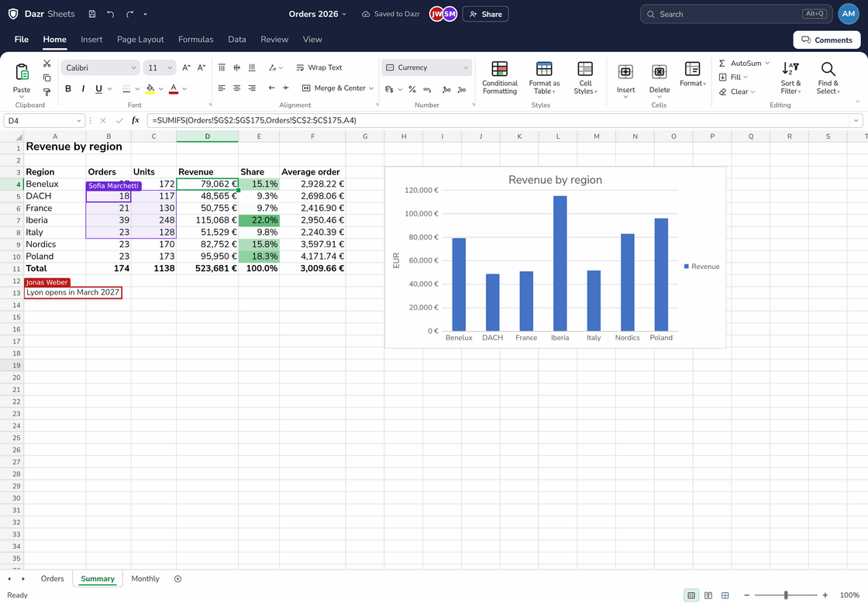Screen dimensions: 868x603
Task: Switch to the Orders sheet tab
Action: click(53, 579)
